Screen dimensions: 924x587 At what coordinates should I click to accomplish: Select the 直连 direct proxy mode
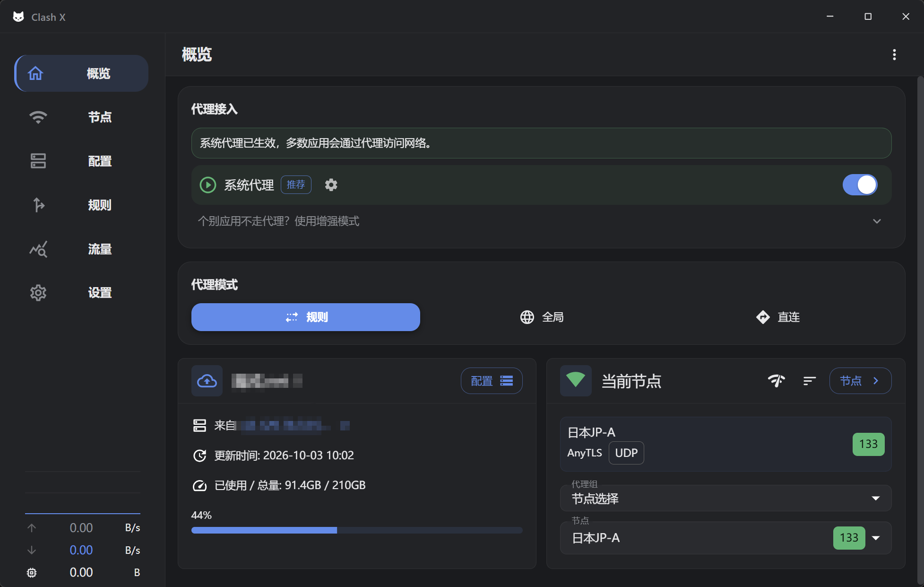tap(777, 317)
